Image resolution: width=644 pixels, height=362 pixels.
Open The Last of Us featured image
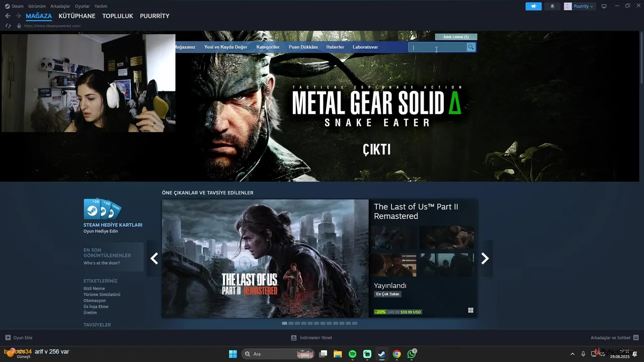[x=265, y=258]
